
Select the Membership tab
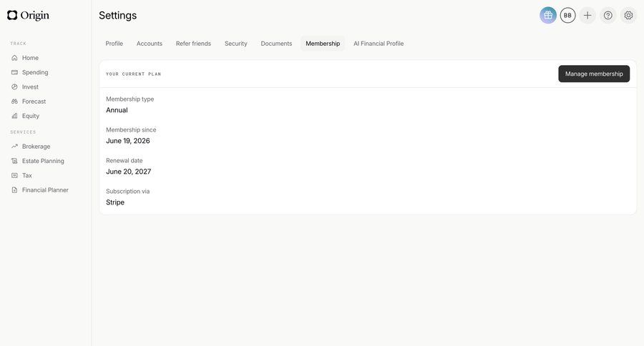tap(323, 44)
